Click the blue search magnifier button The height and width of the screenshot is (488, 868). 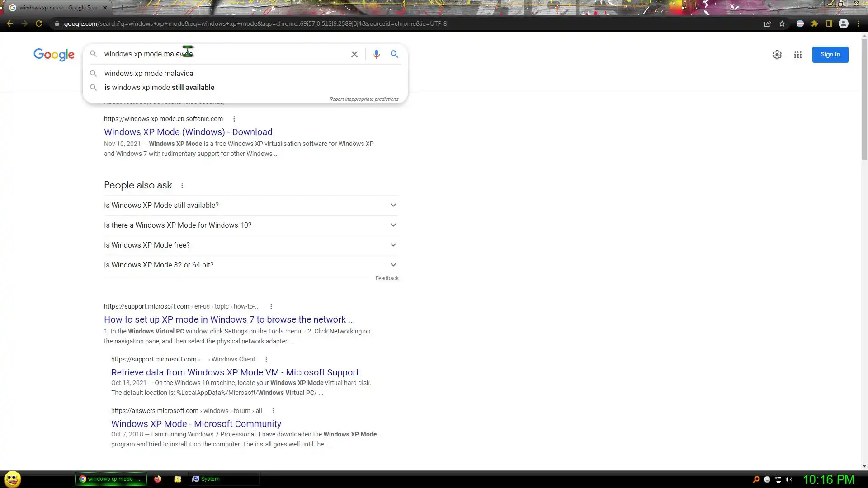click(x=394, y=54)
